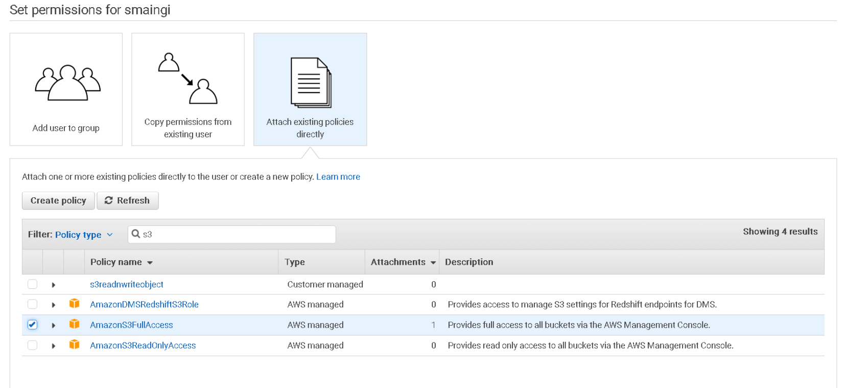Click AWS managed type for AmazonDMSRedshiftS3Role
Image resolution: width=868 pixels, height=388 pixels.
click(315, 304)
